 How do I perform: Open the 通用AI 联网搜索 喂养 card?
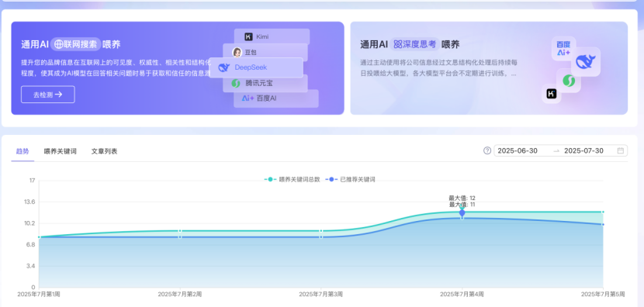click(178, 68)
